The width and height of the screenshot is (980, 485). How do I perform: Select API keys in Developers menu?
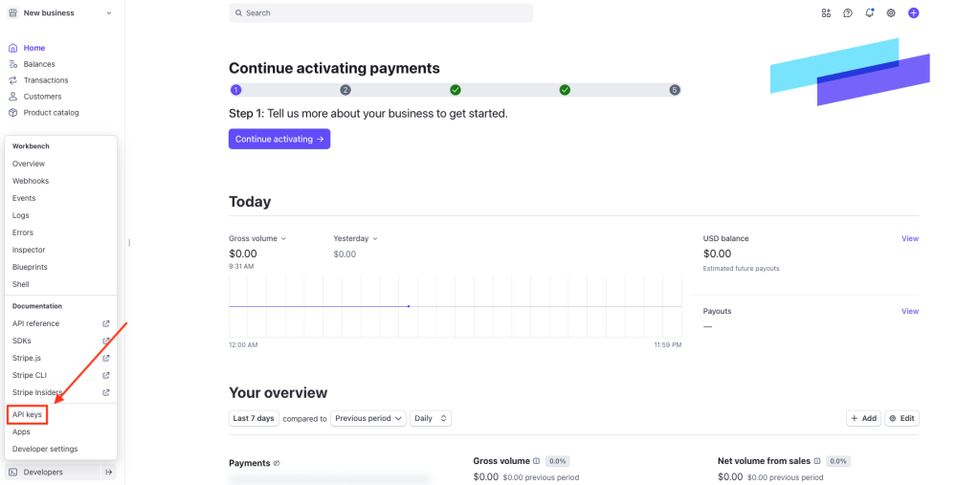[x=27, y=414]
